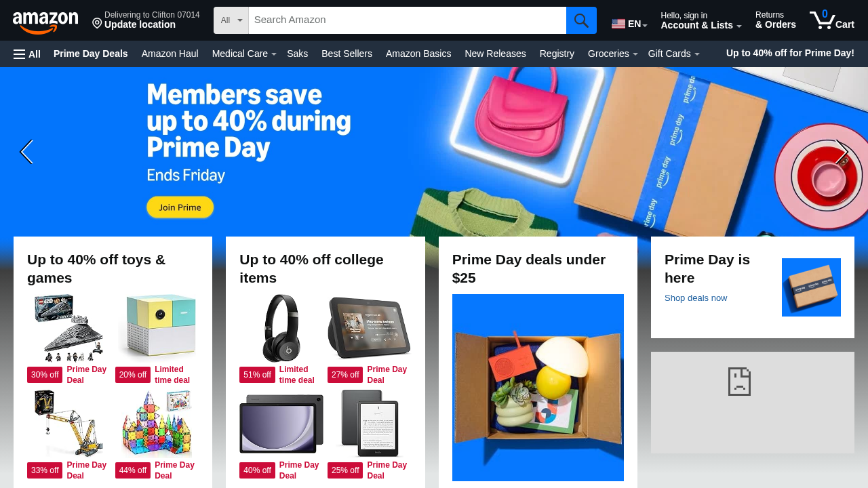Image resolution: width=868 pixels, height=488 pixels.
Task: Open the All hamburger menu
Action: coord(27,54)
